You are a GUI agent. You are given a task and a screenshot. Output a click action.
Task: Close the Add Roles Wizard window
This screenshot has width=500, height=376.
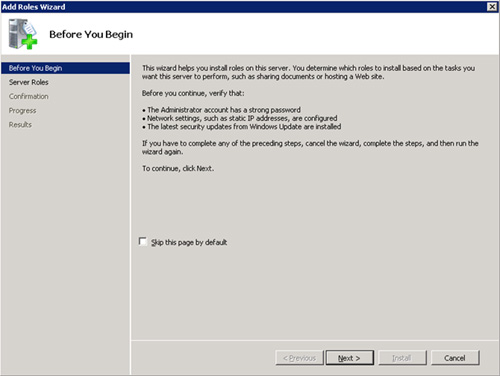coord(492,7)
